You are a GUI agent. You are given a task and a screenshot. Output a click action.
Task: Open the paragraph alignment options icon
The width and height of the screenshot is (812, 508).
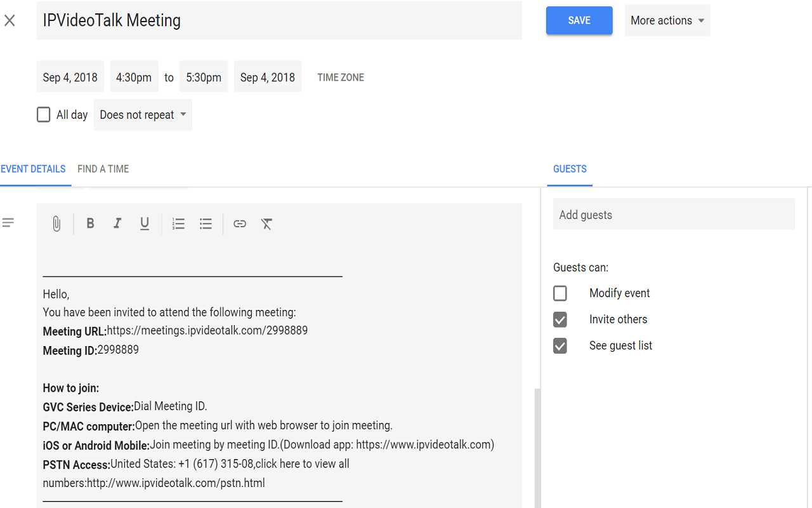(x=8, y=222)
